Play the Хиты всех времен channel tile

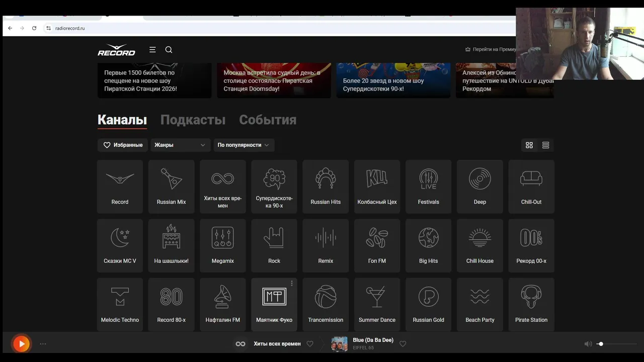(223, 187)
